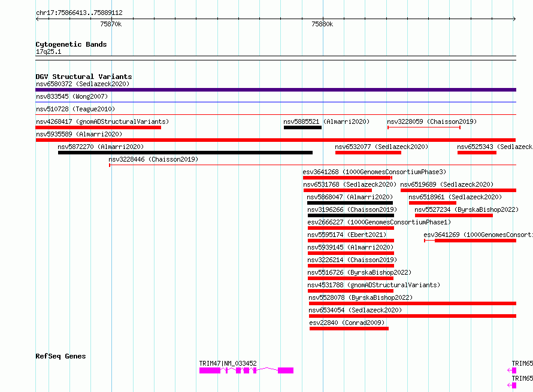The height and width of the screenshot is (392, 533).
Task: Click the black bar of nsv5872270 (Almarri2020)
Action: [185, 153]
